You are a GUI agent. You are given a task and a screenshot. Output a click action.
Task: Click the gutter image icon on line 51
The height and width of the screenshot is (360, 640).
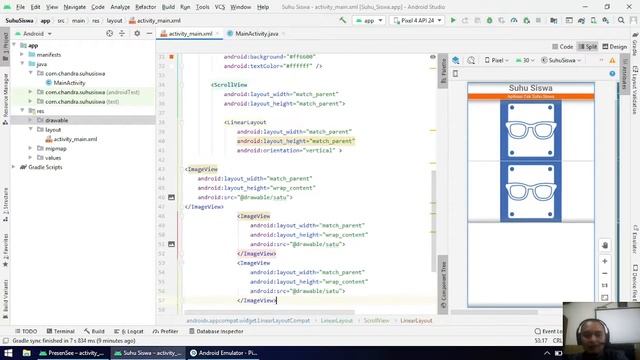tap(171, 244)
